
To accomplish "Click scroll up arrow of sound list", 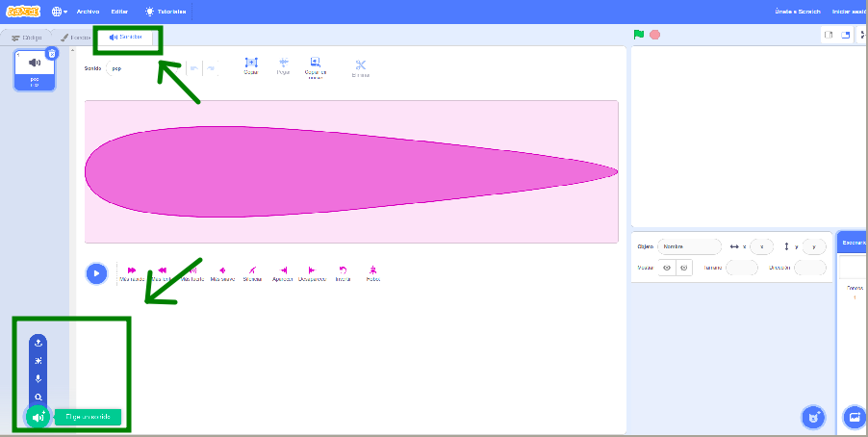I will (72, 50).
